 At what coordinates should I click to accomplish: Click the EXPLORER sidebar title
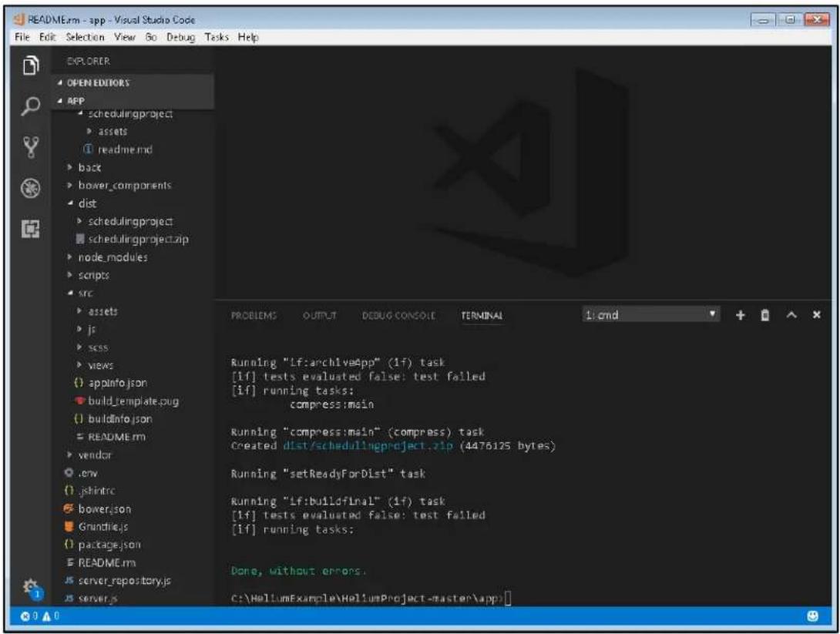(89, 61)
